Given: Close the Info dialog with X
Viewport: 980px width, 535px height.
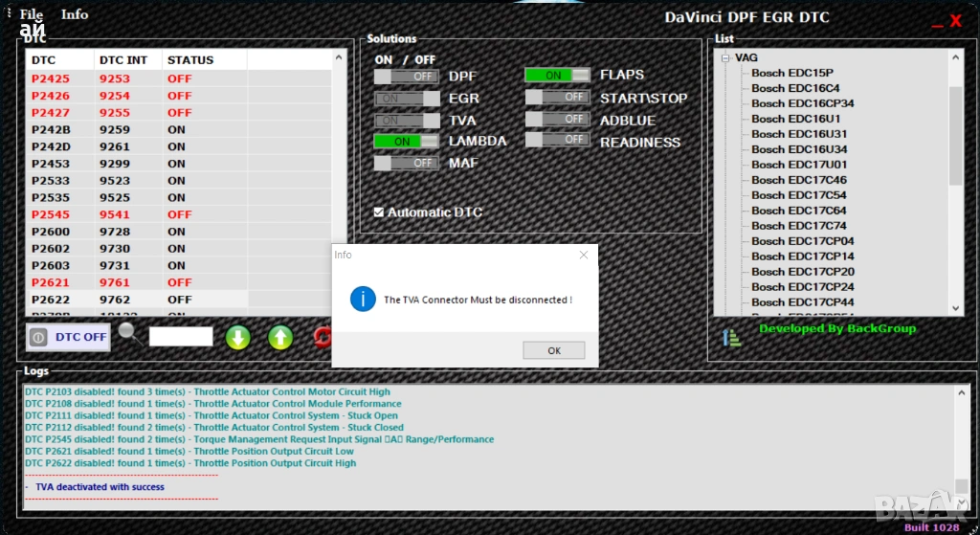Looking at the screenshot, I should click(x=583, y=255).
